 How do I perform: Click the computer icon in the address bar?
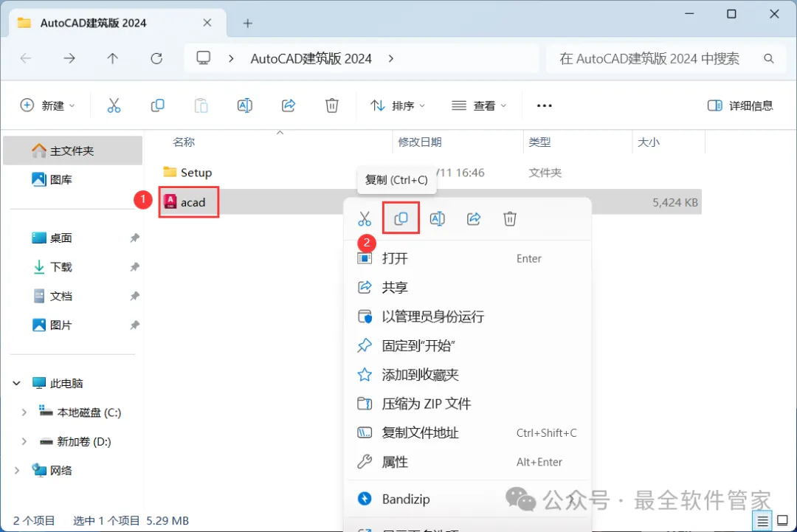pos(204,58)
